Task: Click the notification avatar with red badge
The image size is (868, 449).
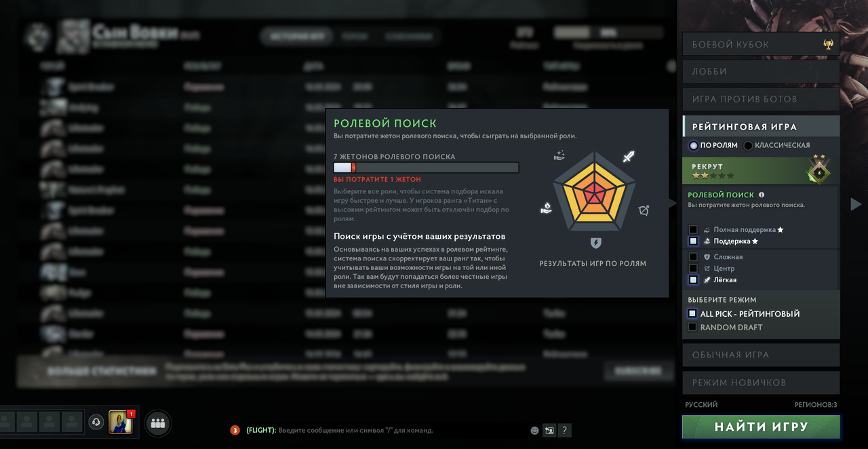Action: (121, 421)
